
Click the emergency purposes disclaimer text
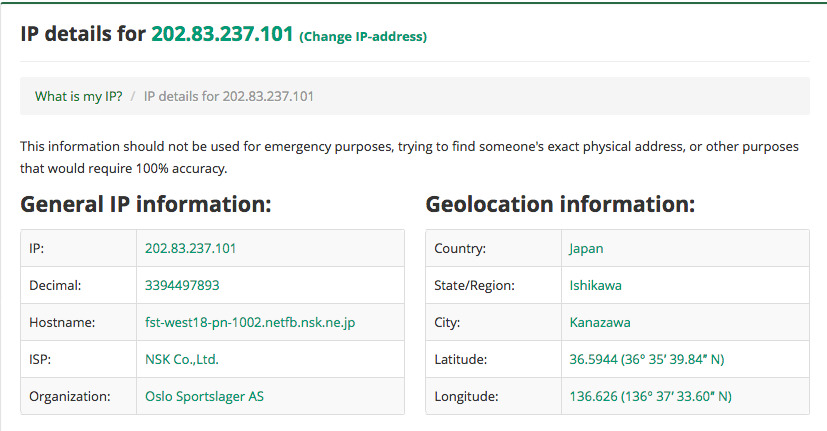click(x=409, y=157)
